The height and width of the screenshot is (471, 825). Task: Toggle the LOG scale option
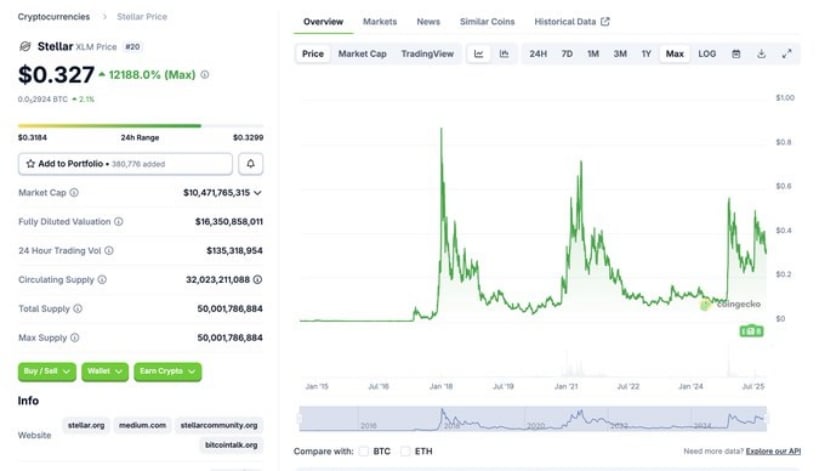(x=707, y=54)
